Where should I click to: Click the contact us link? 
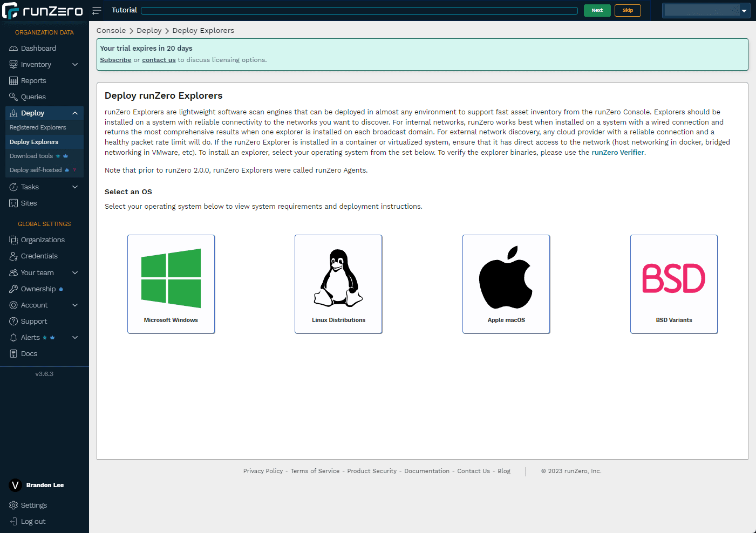click(159, 60)
